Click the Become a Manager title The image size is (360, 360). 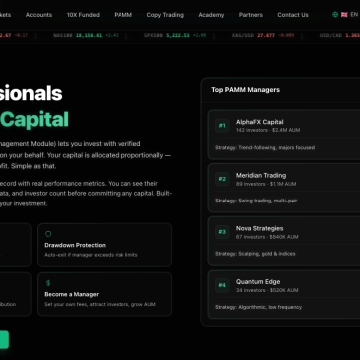[x=72, y=295]
